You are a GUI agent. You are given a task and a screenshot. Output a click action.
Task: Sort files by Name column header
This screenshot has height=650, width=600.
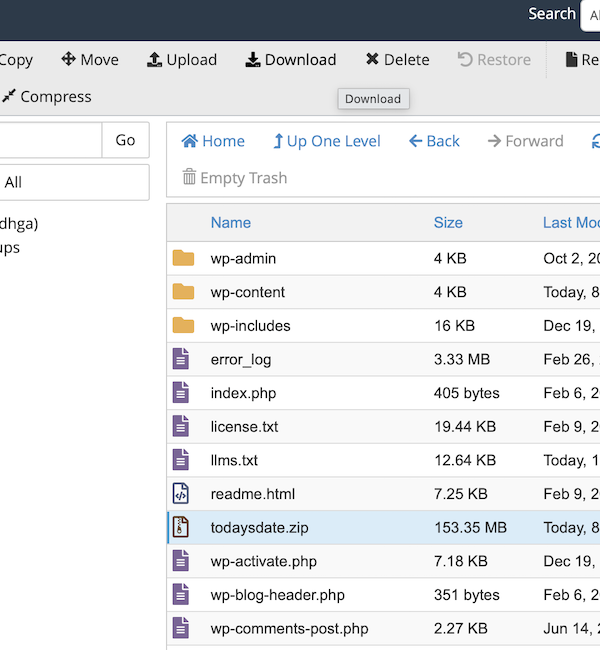[x=230, y=223]
